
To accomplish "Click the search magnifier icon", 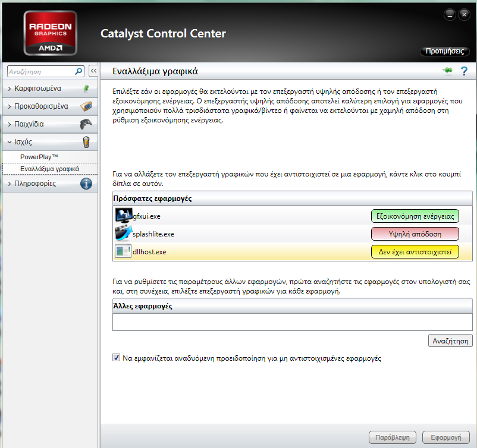I will point(79,71).
